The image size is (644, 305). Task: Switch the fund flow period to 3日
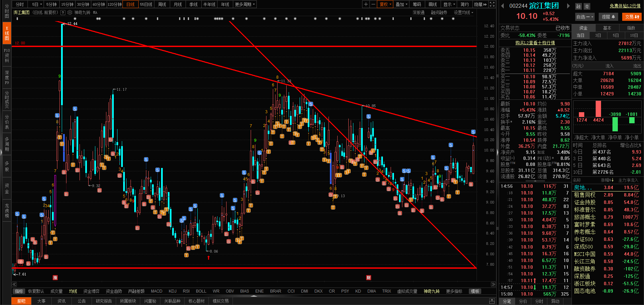(598, 35)
